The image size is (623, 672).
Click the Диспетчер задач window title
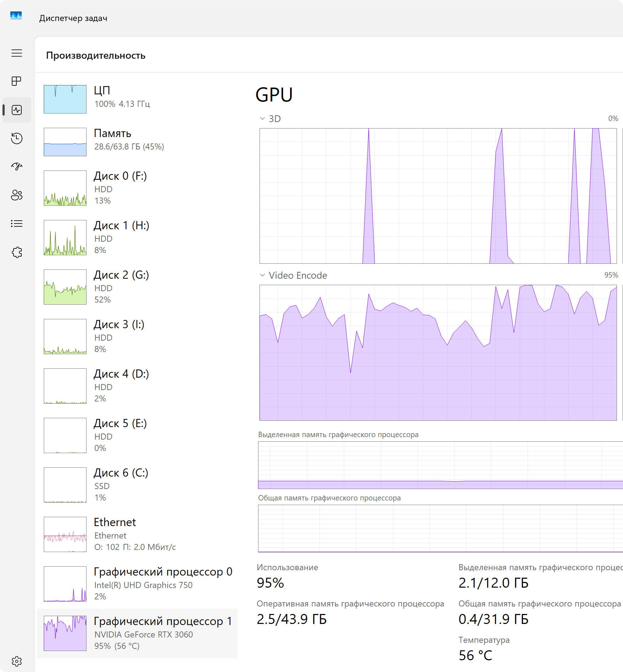[x=73, y=18]
